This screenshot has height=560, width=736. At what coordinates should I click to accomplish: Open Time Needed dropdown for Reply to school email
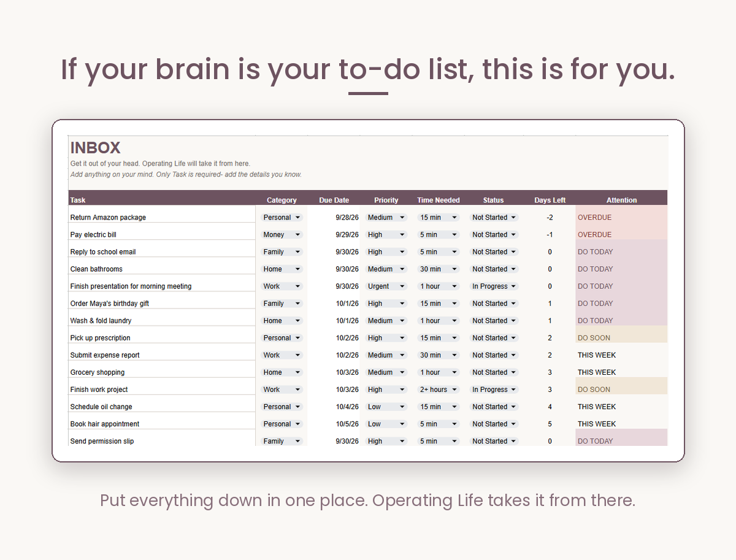pos(439,251)
